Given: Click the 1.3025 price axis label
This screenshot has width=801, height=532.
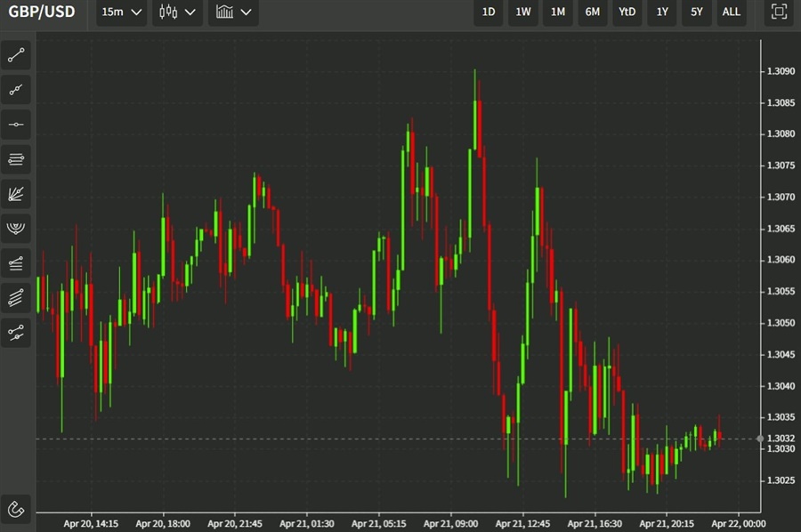Looking at the screenshot, I should click(x=781, y=480).
